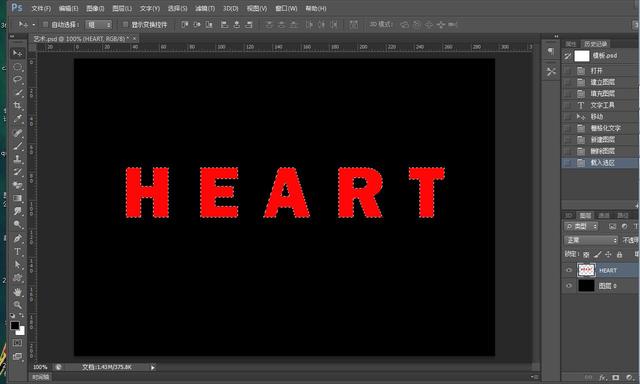The width and height of the screenshot is (640, 384).
Task: Filter layers by pixel layer icon
Action: [x=612, y=226]
